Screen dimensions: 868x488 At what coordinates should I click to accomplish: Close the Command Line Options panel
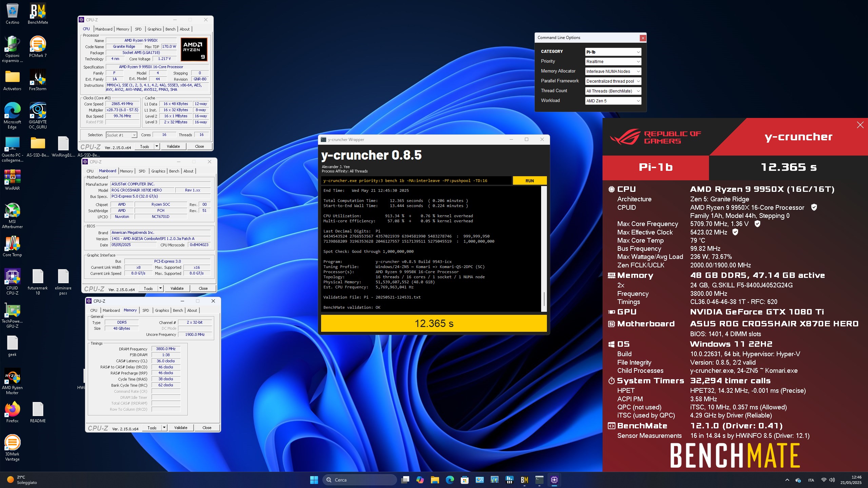643,38
